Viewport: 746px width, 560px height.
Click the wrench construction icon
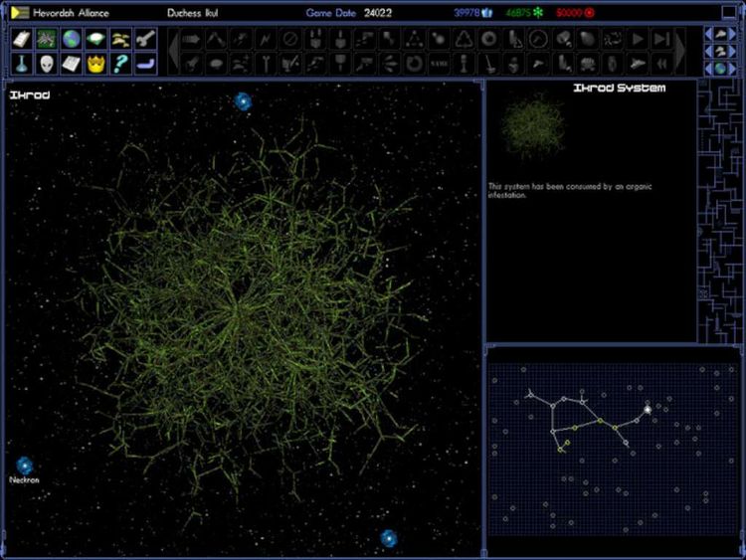[147, 40]
